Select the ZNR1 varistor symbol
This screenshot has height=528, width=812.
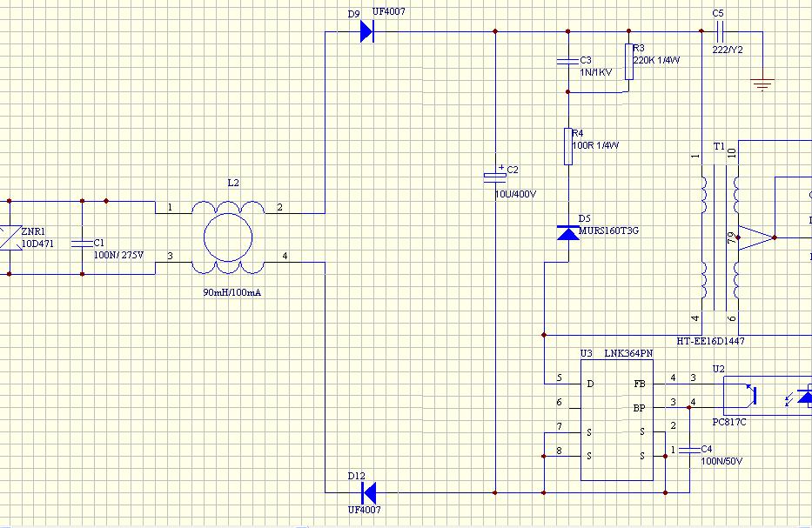(x=10, y=237)
